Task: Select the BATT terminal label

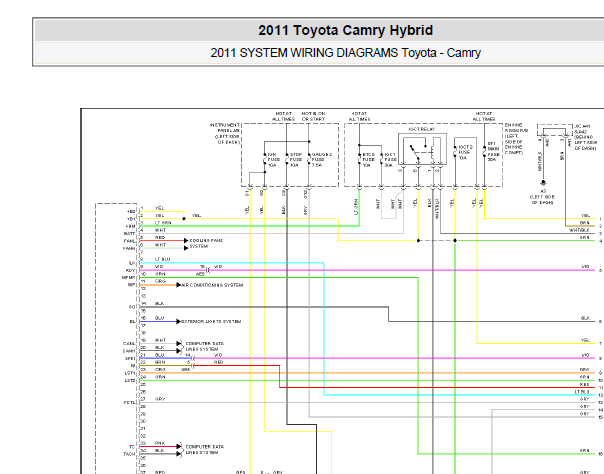Action: 129,234
